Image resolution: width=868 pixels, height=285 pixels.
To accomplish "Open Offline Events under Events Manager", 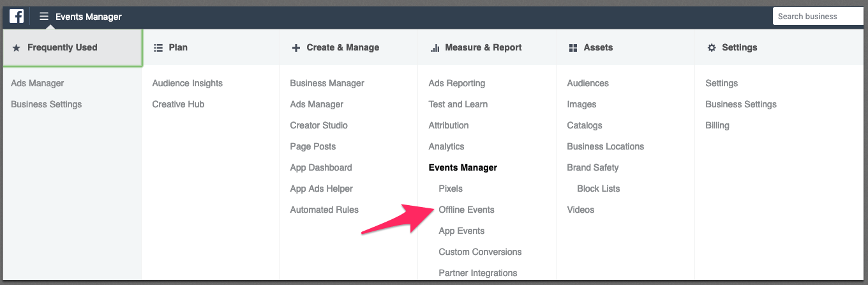I will click(467, 210).
